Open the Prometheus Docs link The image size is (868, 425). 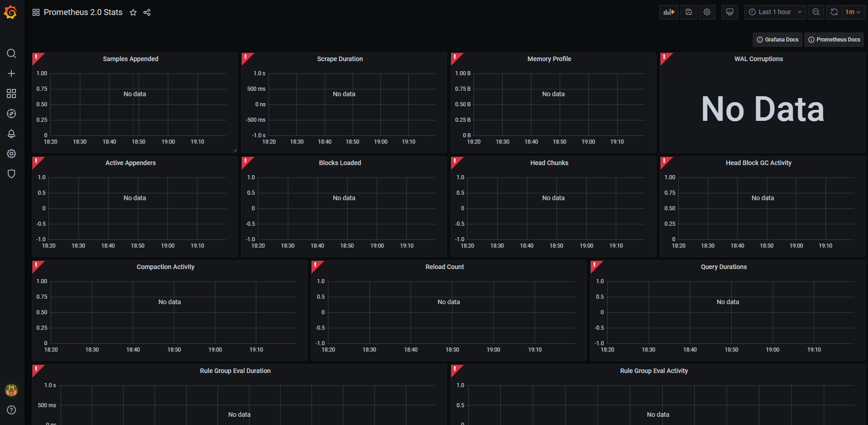(834, 40)
